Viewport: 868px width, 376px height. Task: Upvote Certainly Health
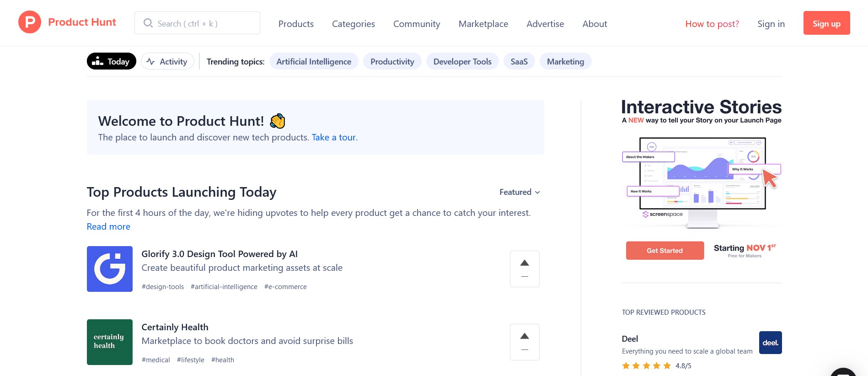pyautogui.click(x=524, y=336)
